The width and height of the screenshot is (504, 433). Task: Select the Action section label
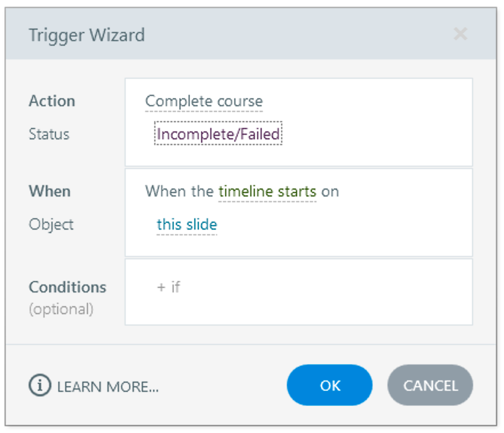click(52, 101)
